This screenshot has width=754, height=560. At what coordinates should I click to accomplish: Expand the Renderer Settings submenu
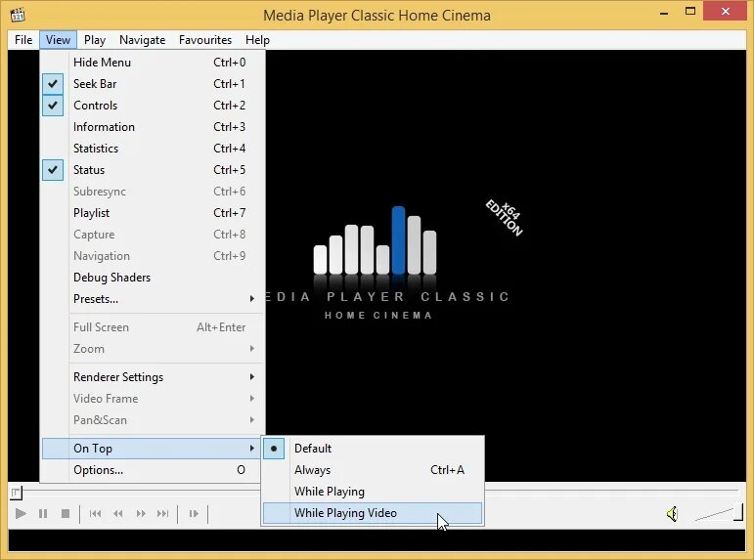point(154,377)
